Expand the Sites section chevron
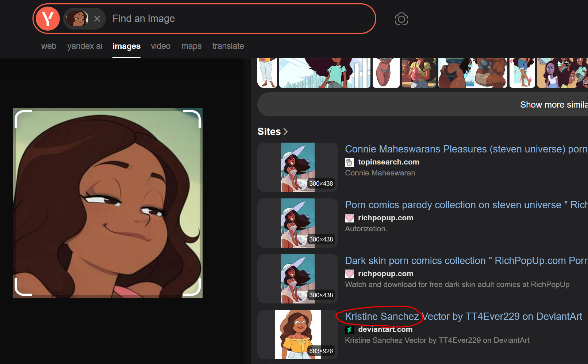 [285, 132]
